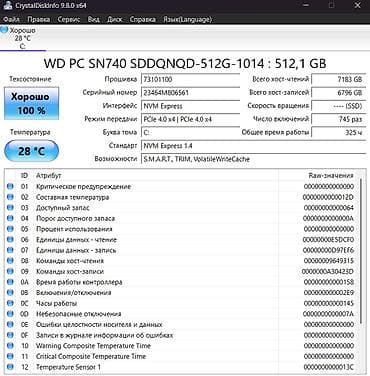This screenshot has width=370, height=376.
Task: Click the Интерфейс field NVM Express
Action: [x=190, y=106]
